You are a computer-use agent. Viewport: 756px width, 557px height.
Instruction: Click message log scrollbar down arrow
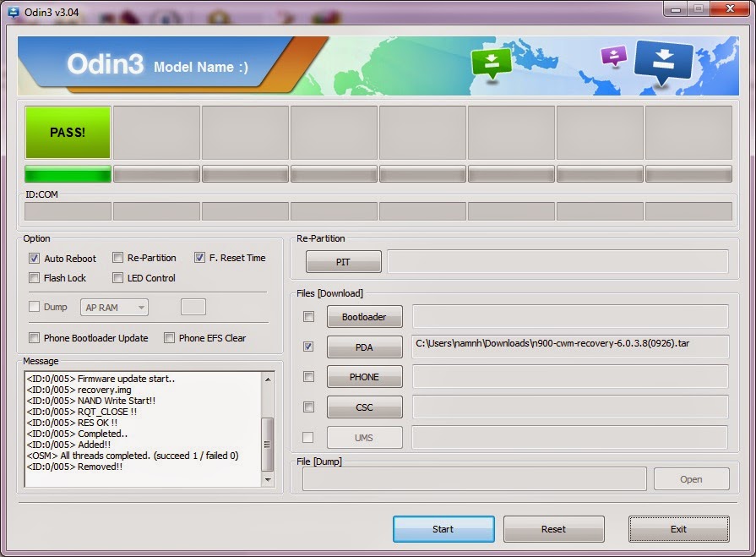268,479
